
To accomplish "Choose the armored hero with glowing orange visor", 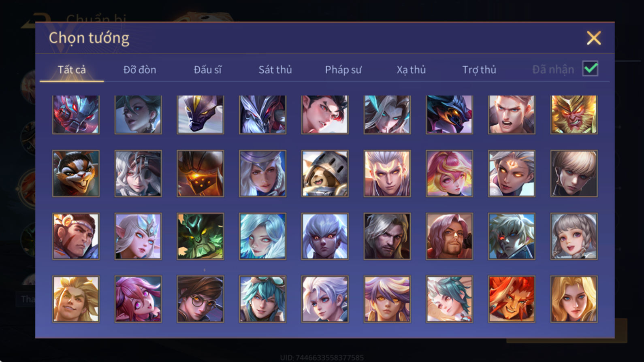I will point(200,174).
